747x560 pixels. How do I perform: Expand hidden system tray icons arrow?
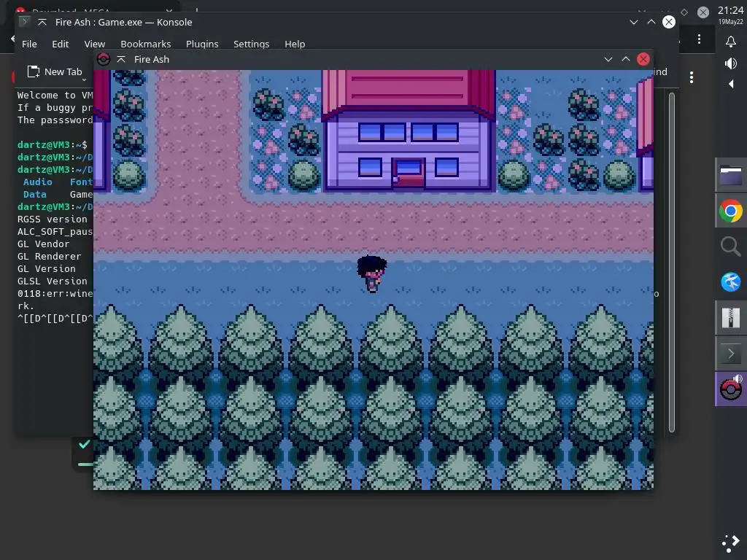pos(731,85)
